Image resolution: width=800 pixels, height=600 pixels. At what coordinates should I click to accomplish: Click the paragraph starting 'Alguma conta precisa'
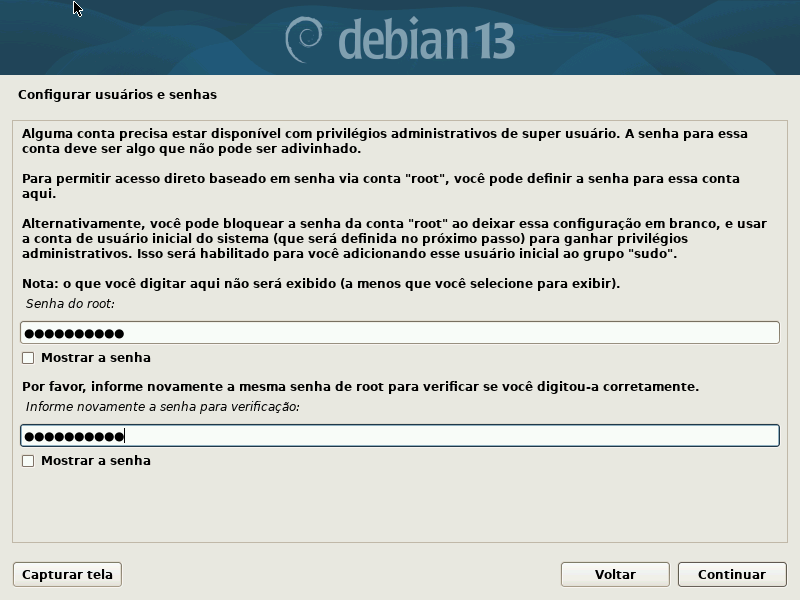pos(385,141)
